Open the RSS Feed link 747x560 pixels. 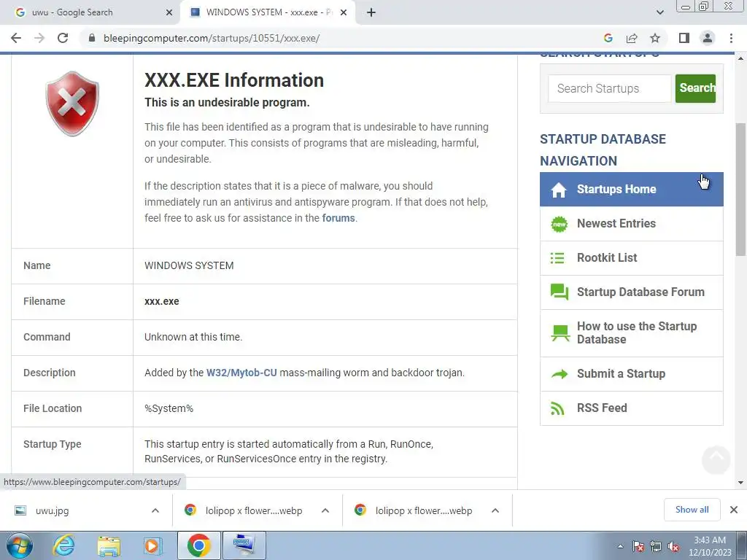pyautogui.click(x=631, y=408)
